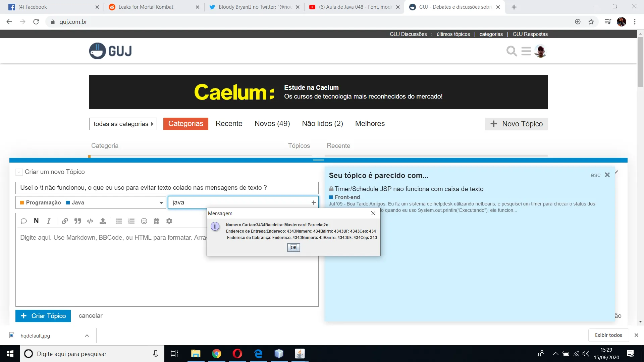Image resolution: width=644 pixels, height=362 pixels.
Task: Add a numbered list in editor
Action: click(x=131, y=221)
